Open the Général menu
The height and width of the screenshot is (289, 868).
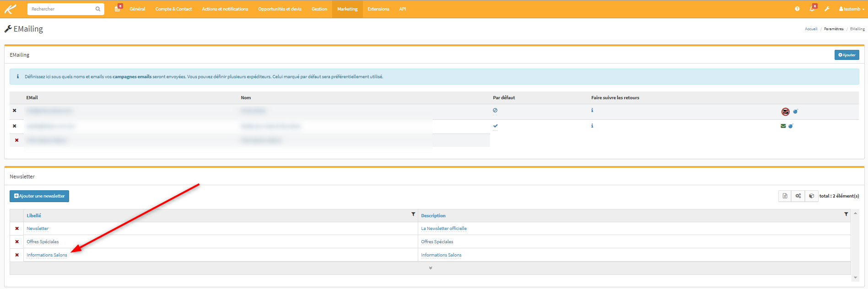click(137, 9)
